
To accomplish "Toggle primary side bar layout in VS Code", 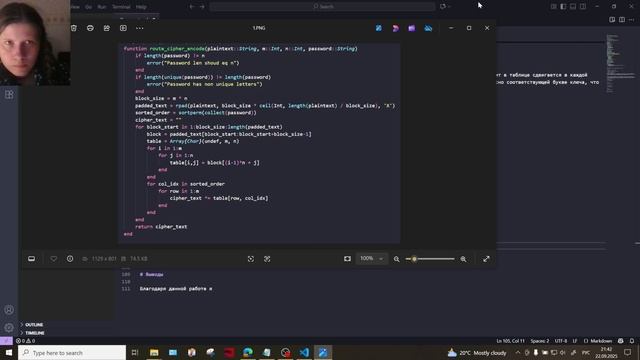I will [563, 7].
